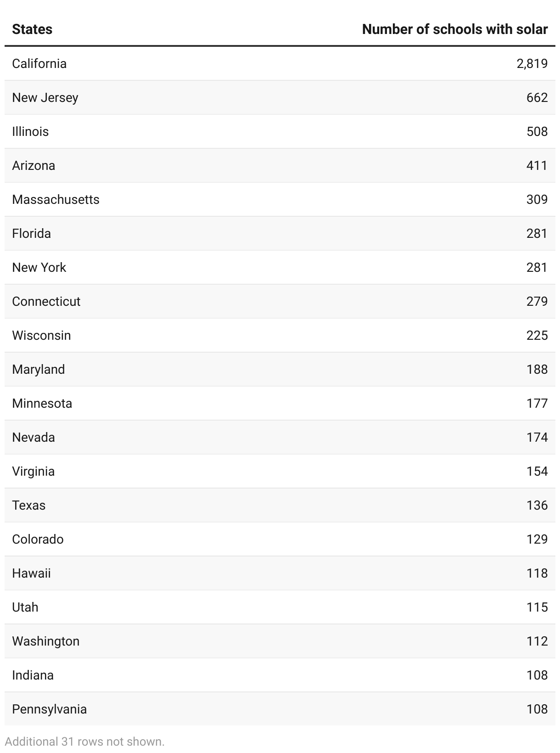Click the Florida state name
The height and width of the screenshot is (753, 560).
[31, 233]
